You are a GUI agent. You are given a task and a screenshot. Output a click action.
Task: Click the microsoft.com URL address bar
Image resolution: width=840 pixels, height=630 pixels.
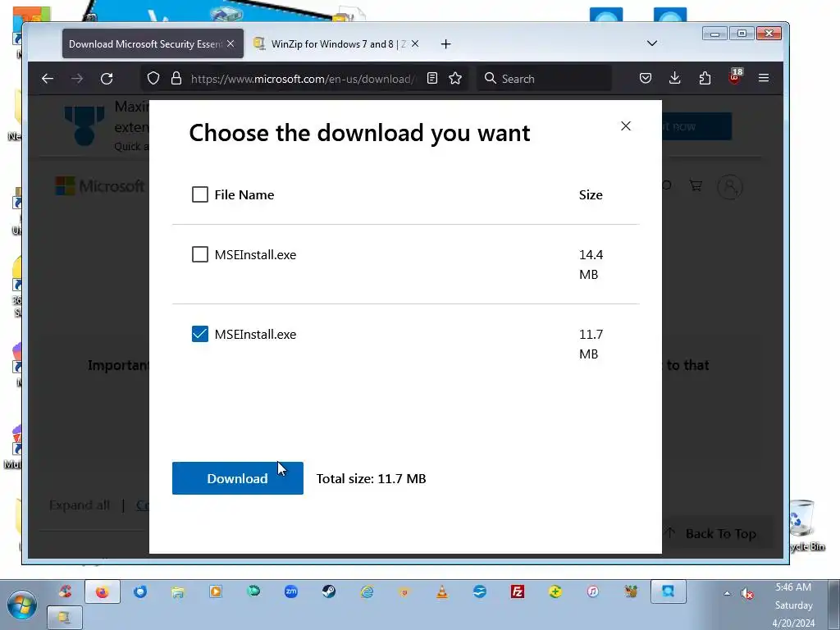pyautogui.click(x=303, y=79)
